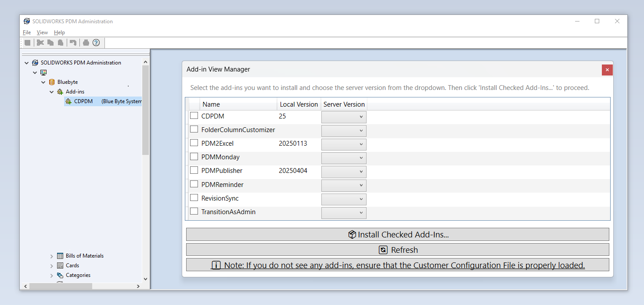The height and width of the screenshot is (305, 644).
Task: Click the Name column header
Action: (x=238, y=104)
